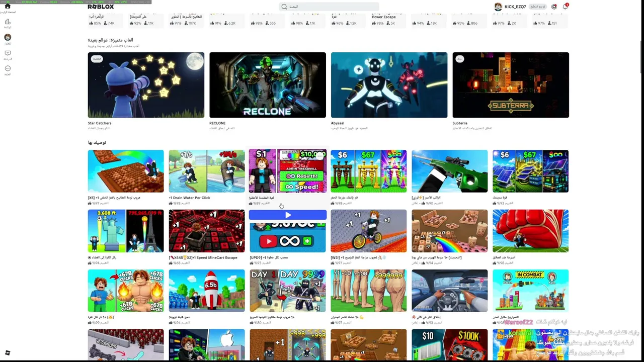
Task: Click the Star Catchers title link
Action: coord(100,123)
